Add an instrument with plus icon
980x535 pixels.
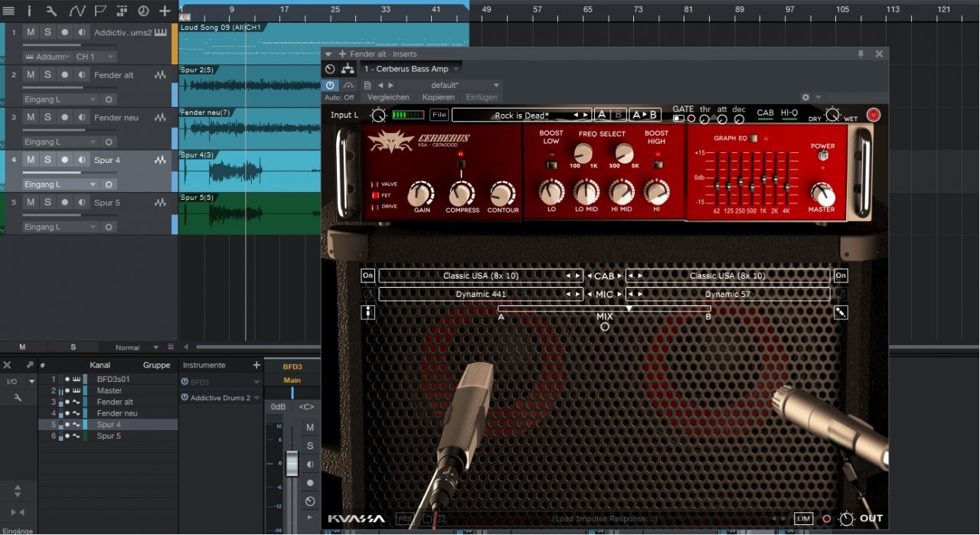pyautogui.click(x=256, y=365)
